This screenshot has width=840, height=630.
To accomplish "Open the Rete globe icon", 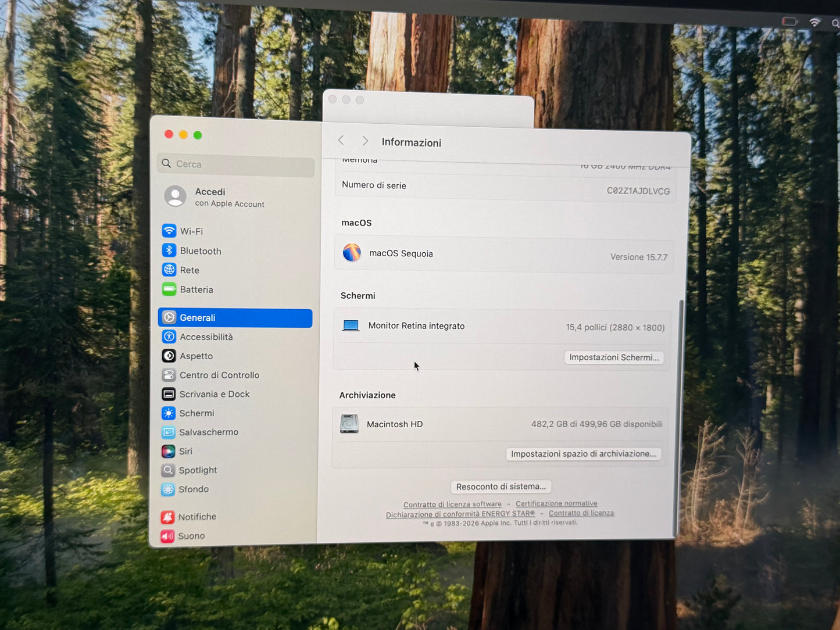I will pos(169,270).
